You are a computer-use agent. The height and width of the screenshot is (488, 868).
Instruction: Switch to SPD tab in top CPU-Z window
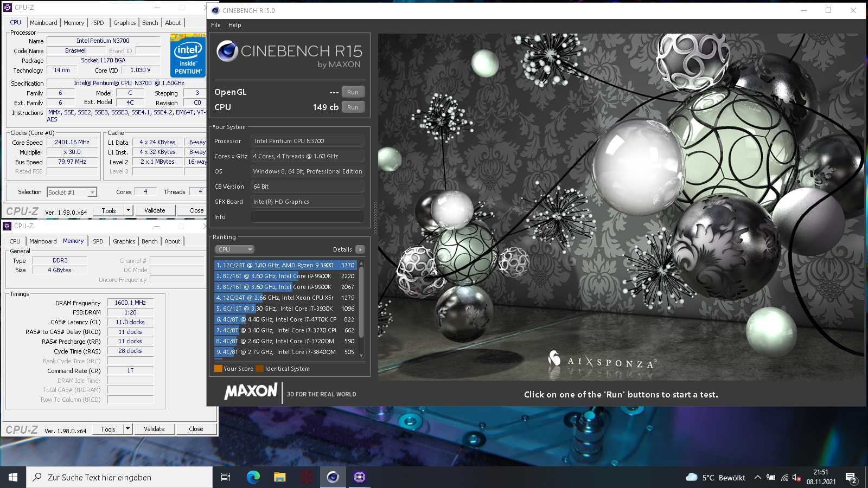[99, 23]
